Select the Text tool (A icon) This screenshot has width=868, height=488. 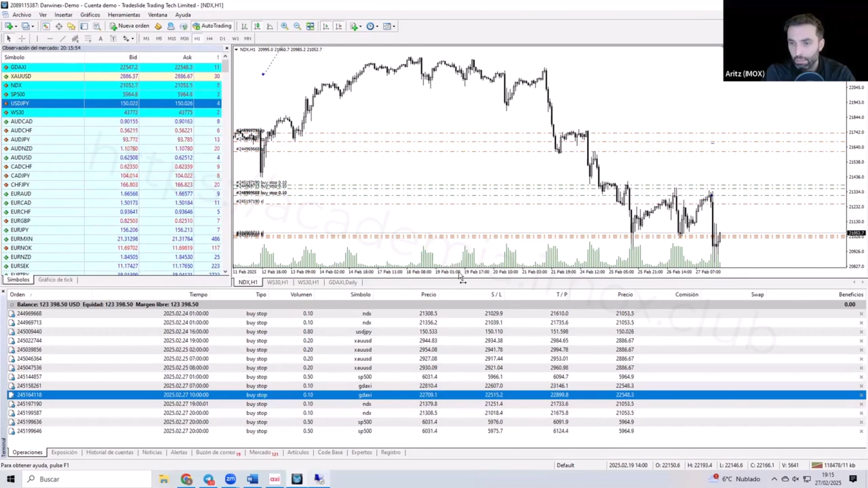(100, 38)
